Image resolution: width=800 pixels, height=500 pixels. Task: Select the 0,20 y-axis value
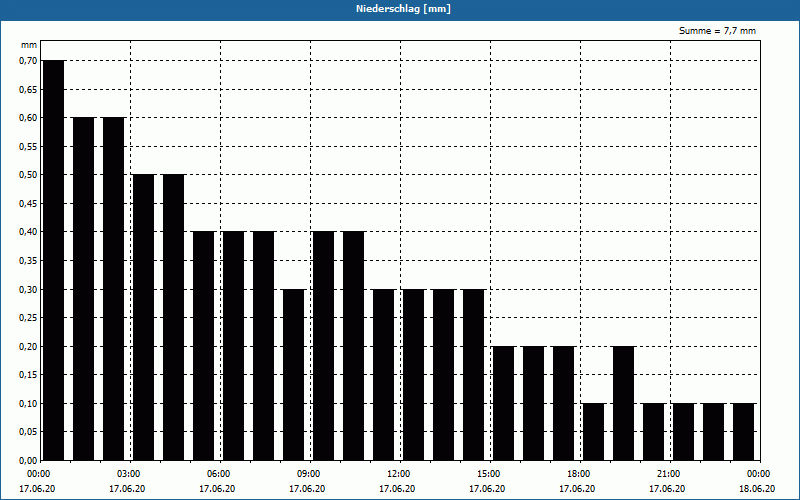pos(29,346)
